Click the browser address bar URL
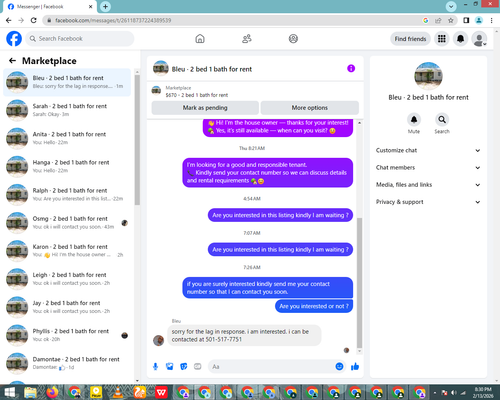Screen dimensions: 500x400 tap(113, 20)
